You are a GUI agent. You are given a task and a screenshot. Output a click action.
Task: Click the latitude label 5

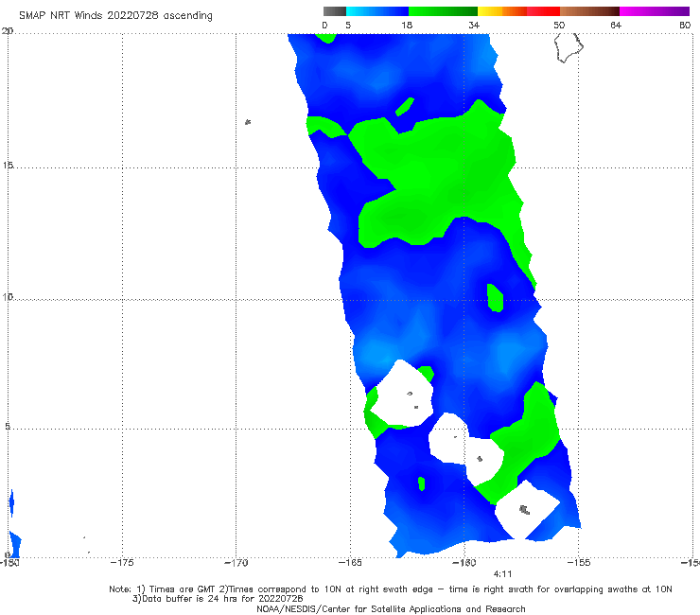click(x=8, y=427)
